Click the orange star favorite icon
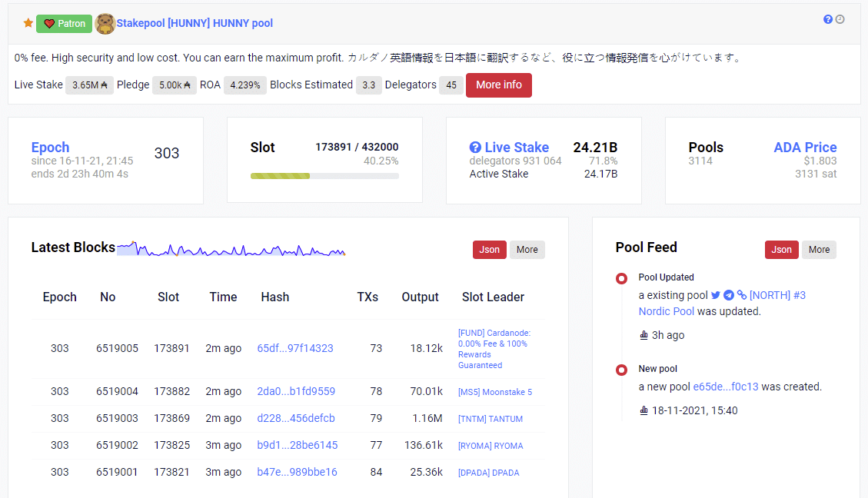 28,23
